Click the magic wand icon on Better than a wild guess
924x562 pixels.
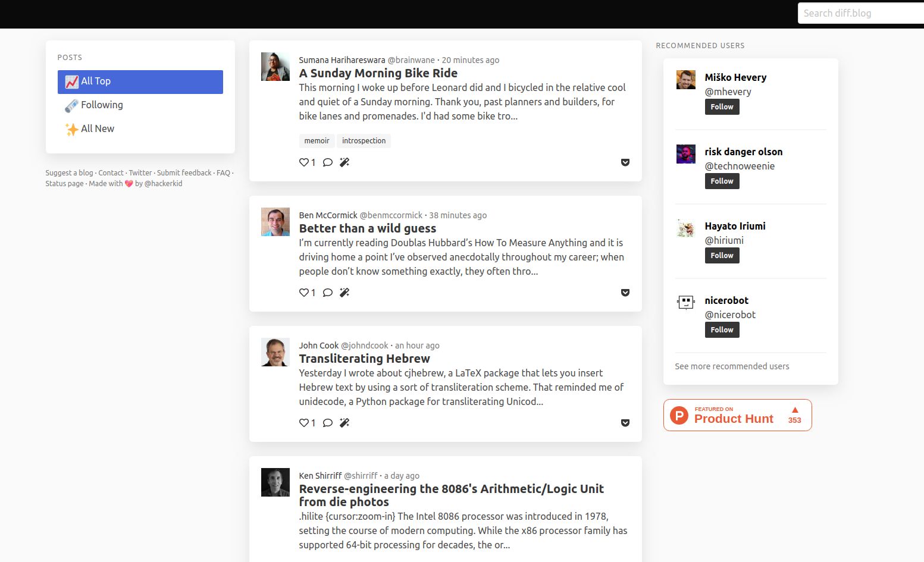pos(344,292)
